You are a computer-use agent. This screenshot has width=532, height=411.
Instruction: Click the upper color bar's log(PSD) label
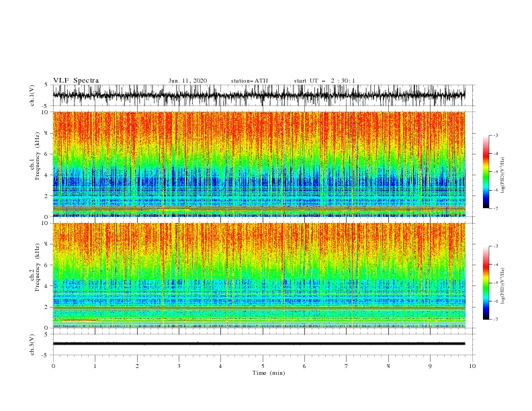[502, 175]
